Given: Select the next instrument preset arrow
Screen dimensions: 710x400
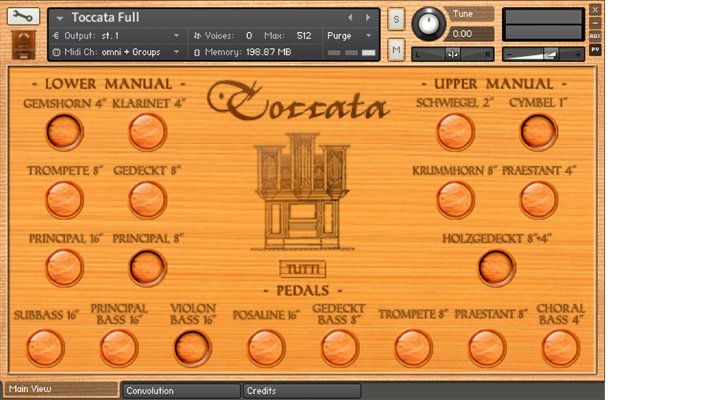Looking at the screenshot, I should (367, 18).
